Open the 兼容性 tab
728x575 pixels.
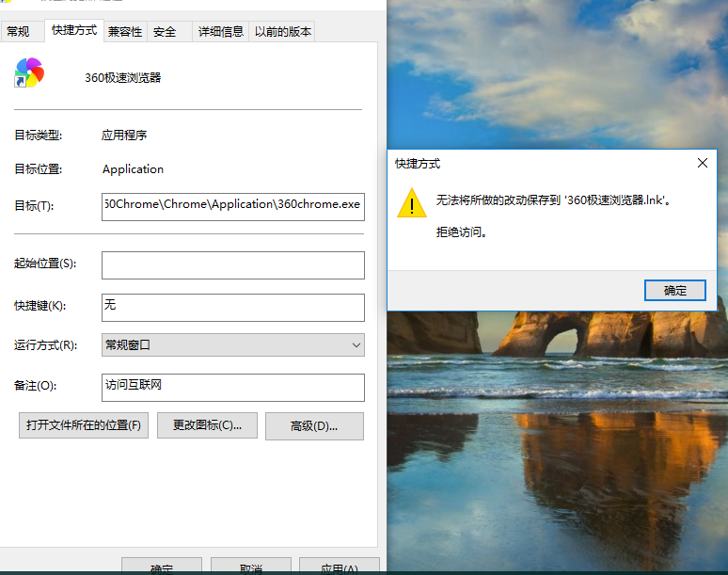tap(125, 32)
